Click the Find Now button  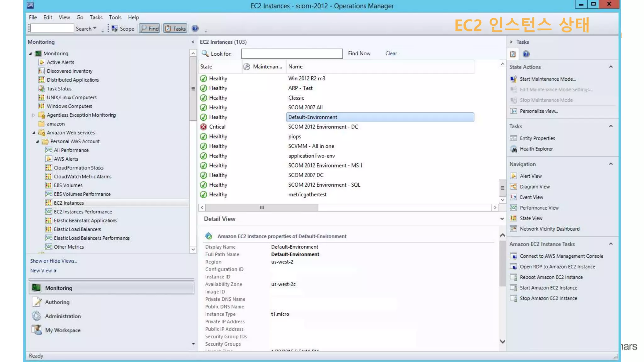point(359,53)
